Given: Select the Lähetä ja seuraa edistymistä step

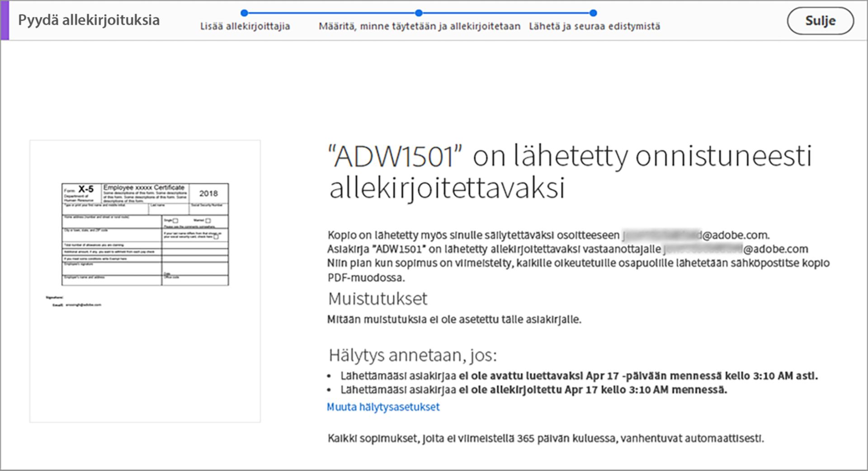Looking at the screenshot, I should (594, 26).
